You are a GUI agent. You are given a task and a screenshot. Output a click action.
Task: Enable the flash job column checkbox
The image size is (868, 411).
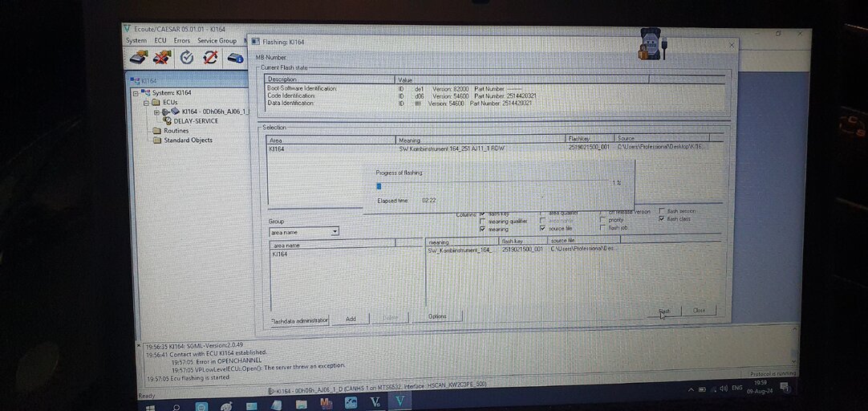(x=602, y=228)
